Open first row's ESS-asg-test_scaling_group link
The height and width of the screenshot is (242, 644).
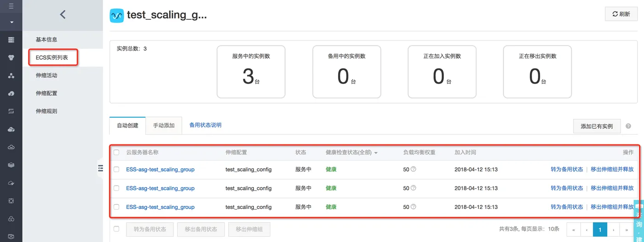pos(160,169)
